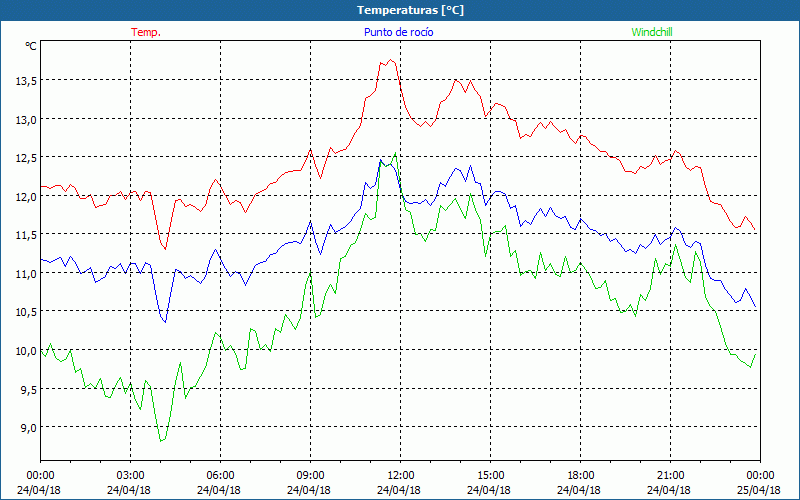Click the 13,5 y-axis value
Screen dimensions: 800x500
click(x=26, y=80)
